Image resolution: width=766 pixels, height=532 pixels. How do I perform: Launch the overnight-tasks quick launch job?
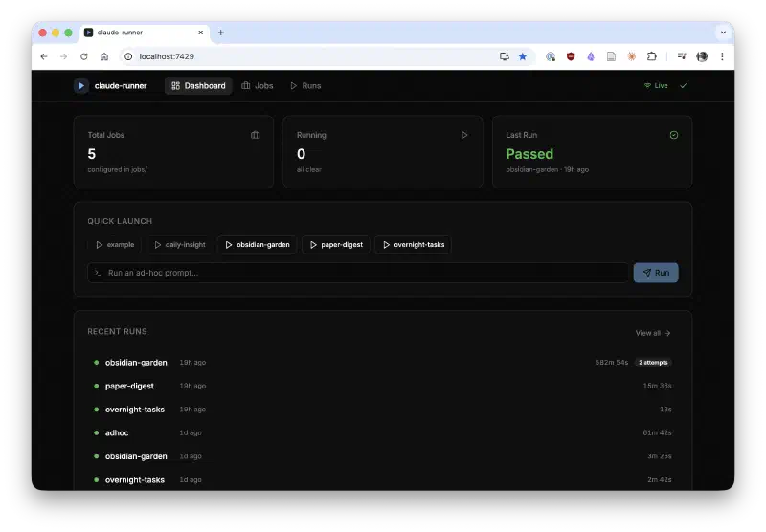414,245
